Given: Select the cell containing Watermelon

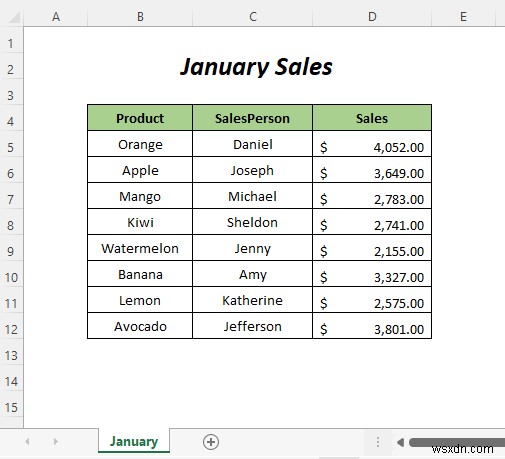Looking at the screenshot, I should [x=140, y=248].
